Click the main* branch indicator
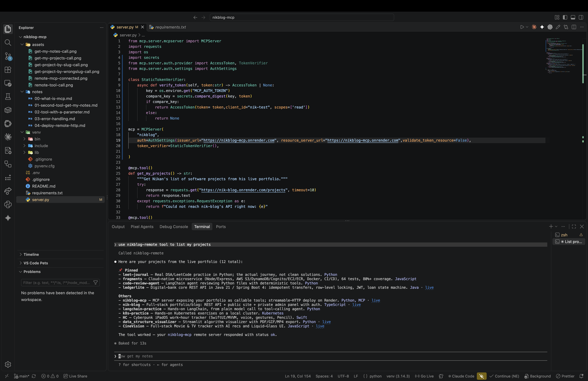The height and width of the screenshot is (381, 588). click(x=21, y=376)
